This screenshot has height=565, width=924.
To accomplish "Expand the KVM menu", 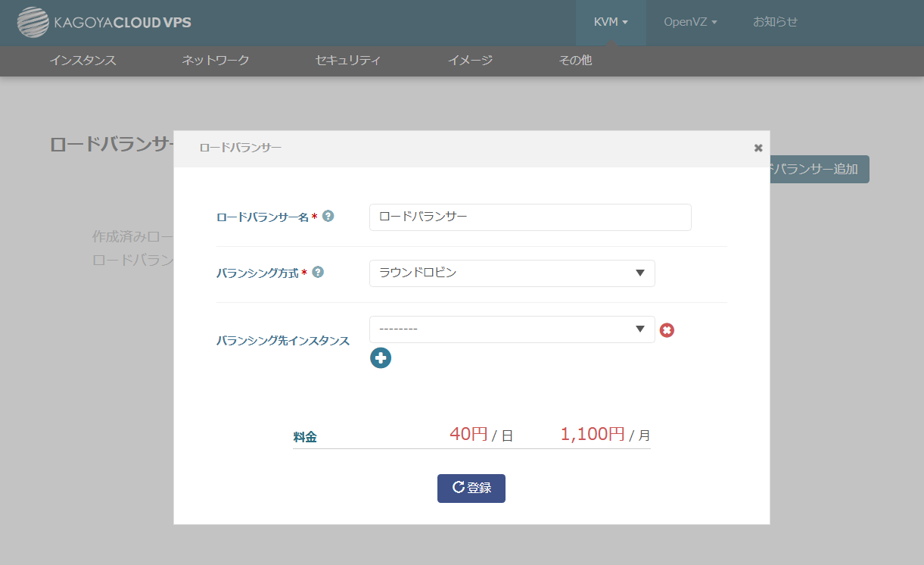I will click(611, 22).
